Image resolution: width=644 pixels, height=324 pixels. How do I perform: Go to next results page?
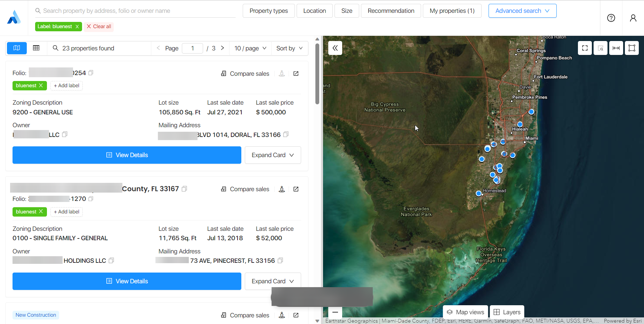coord(223,48)
